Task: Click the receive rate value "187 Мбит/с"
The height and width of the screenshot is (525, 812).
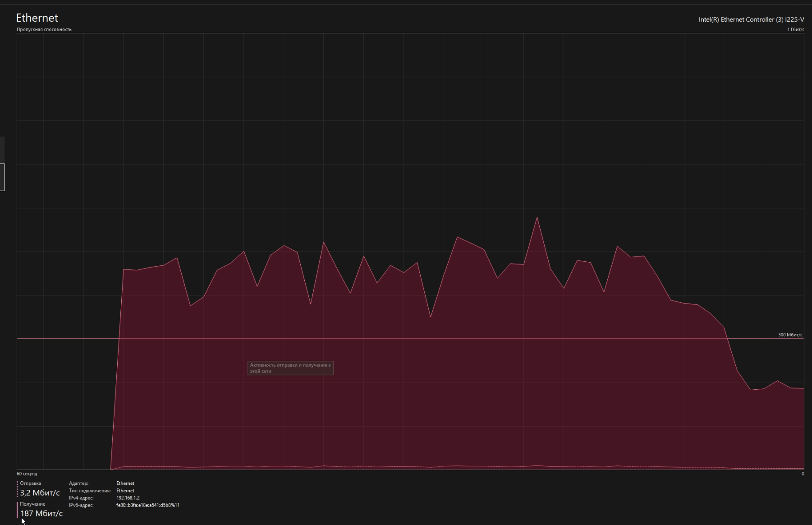Action: 41,513
